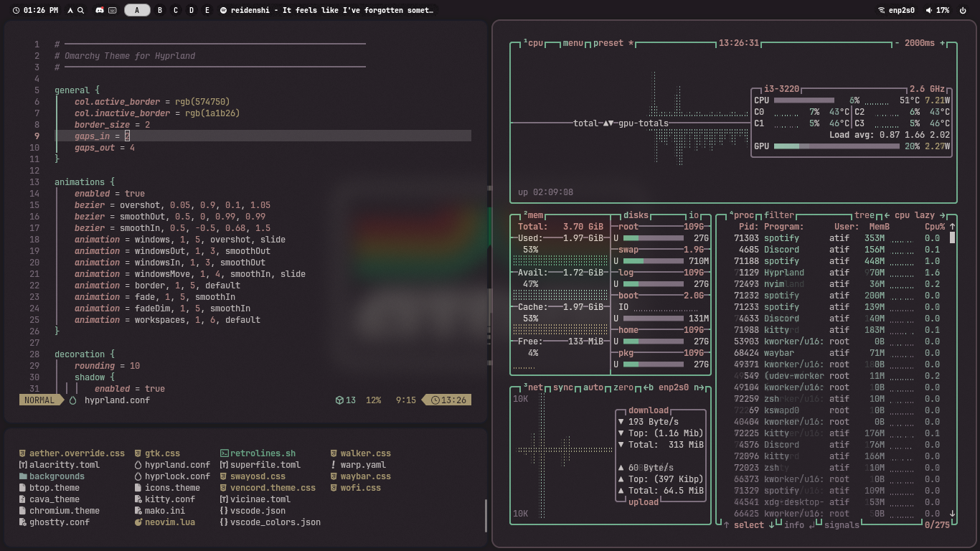Click the CSS icon of aether.override.css
The width and height of the screenshot is (980, 551).
(x=23, y=453)
